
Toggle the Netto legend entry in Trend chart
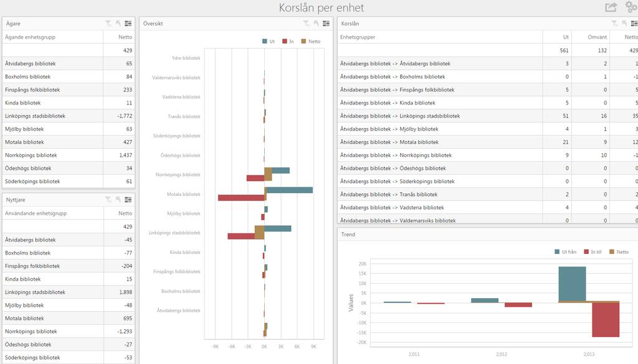point(619,252)
